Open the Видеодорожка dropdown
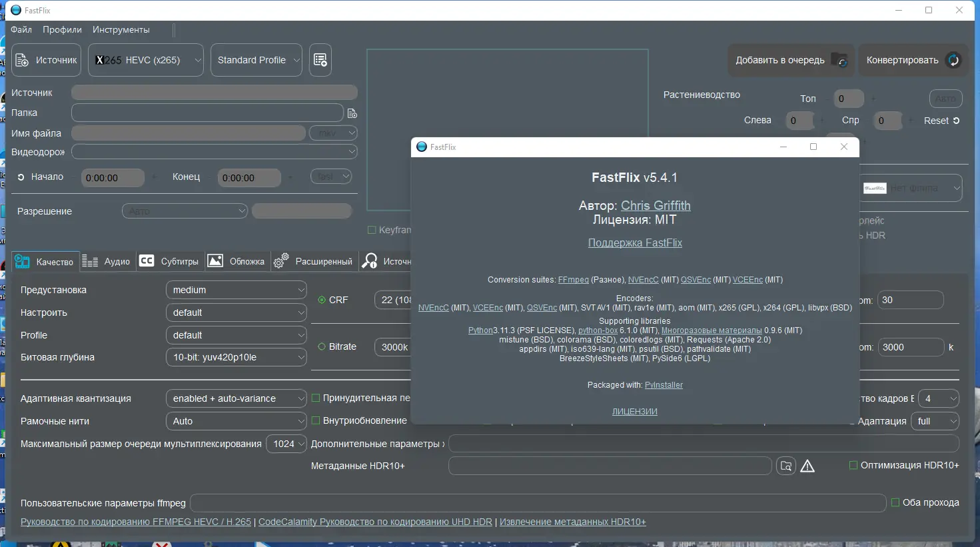Viewport: 980px width, 547px height. coord(215,152)
